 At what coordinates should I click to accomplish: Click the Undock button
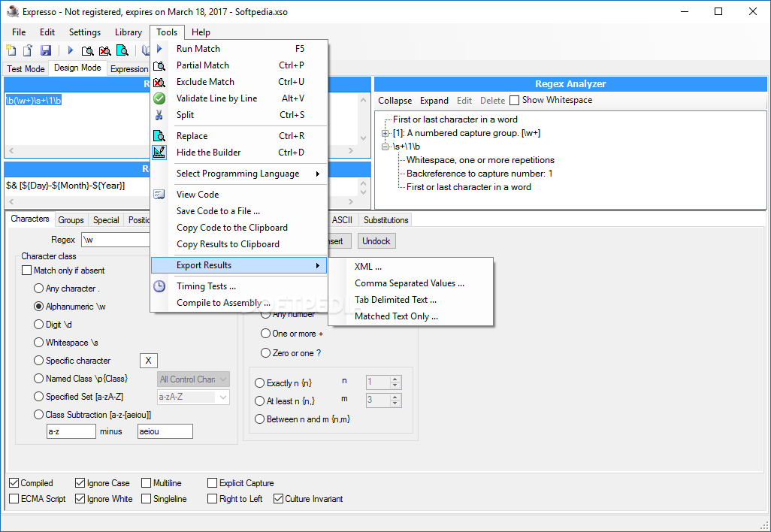click(x=376, y=241)
